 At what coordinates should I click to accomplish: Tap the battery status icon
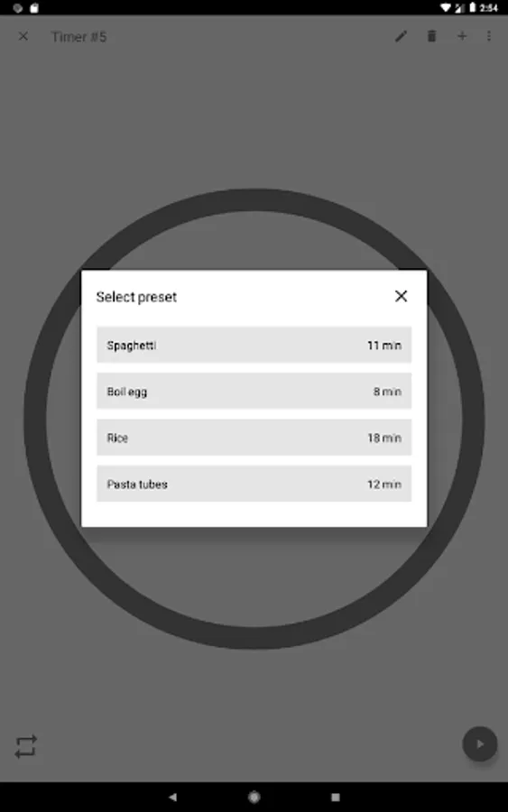[472, 8]
